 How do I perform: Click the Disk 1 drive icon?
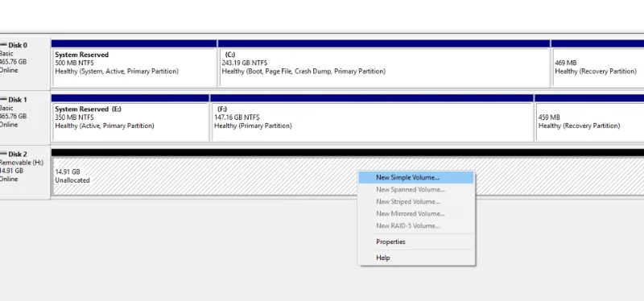tap(3, 99)
